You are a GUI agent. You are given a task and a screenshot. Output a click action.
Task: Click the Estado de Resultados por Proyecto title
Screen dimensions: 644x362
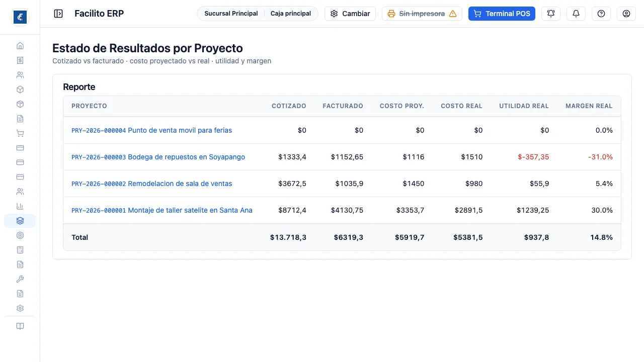pos(147,48)
